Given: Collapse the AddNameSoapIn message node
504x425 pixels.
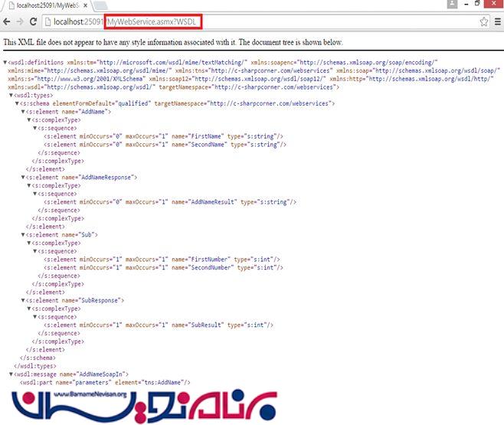Looking at the screenshot, I should 11,374.
